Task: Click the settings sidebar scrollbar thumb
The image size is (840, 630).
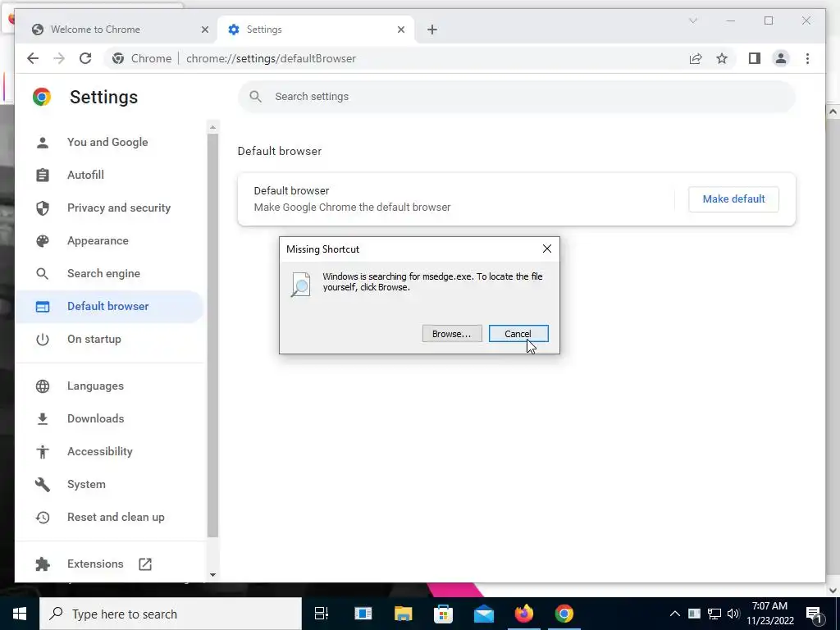Action: click(212, 336)
